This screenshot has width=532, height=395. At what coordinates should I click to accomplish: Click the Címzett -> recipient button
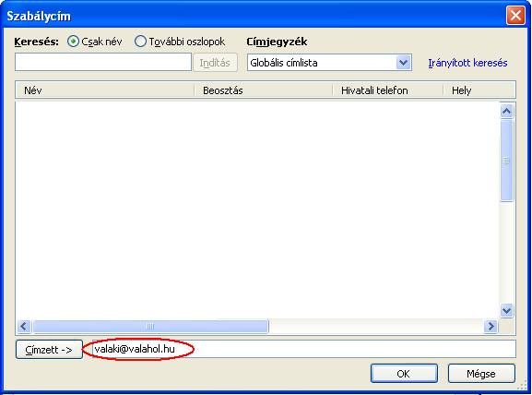point(49,350)
